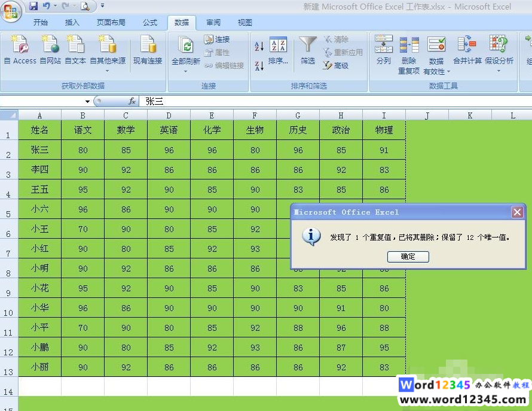Select the cell containing 小华
The width and height of the screenshot is (532, 411).
pyautogui.click(x=39, y=308)
